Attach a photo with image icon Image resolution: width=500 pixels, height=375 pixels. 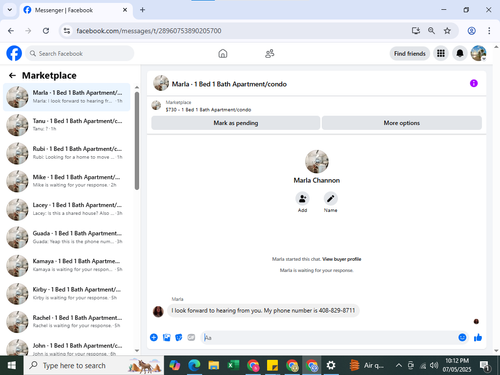tap(166, 338)
